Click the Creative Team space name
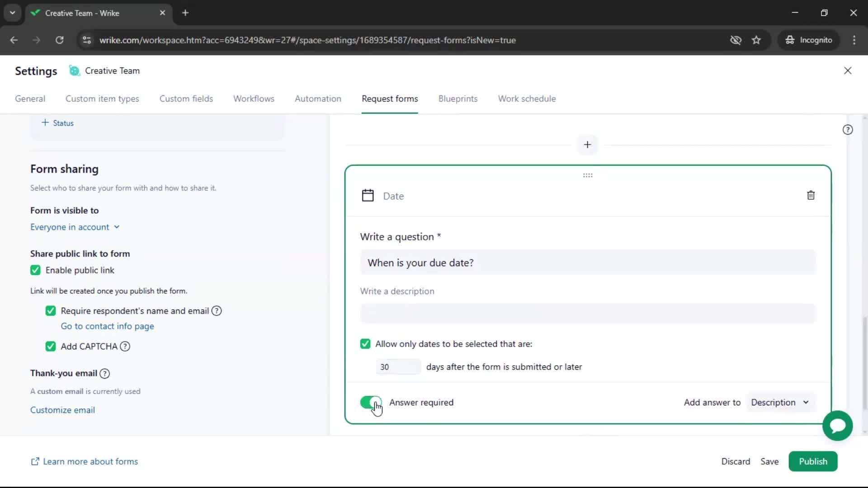Image resolution: width=868 pixels, height=488 pixels. (x=112, y=70)
